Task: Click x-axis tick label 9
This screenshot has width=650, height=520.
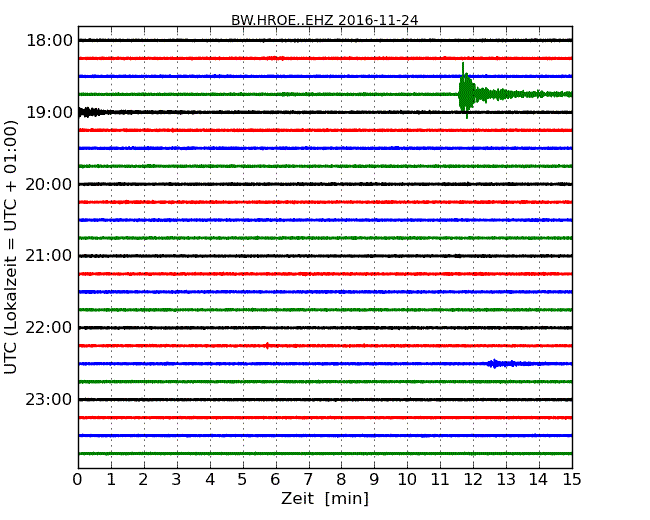Action: (374, 480)
